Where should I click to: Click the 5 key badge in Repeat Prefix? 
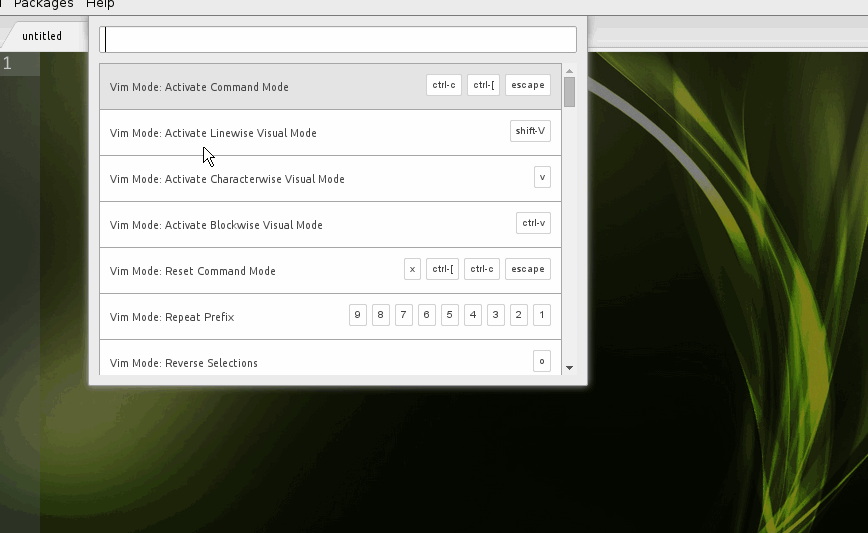pos(450,315)
